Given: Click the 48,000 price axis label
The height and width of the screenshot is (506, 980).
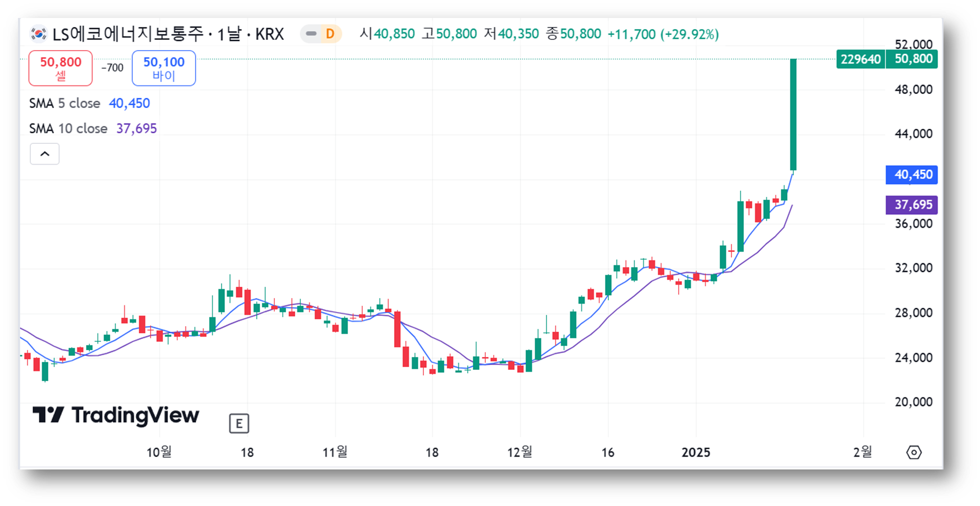Looking at the screenshot, I should (x=914, y=89).
